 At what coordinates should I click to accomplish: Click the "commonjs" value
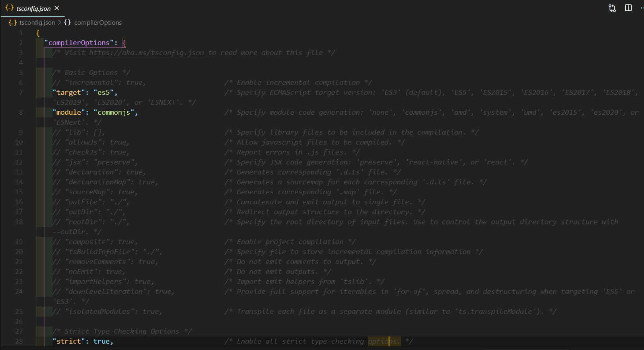[114, 112]
